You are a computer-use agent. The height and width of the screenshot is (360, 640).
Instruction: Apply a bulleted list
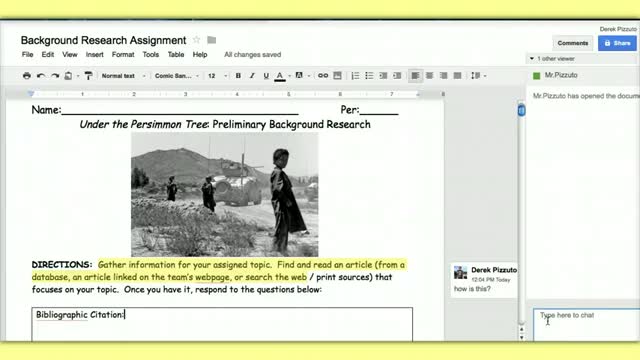point(369,76)
